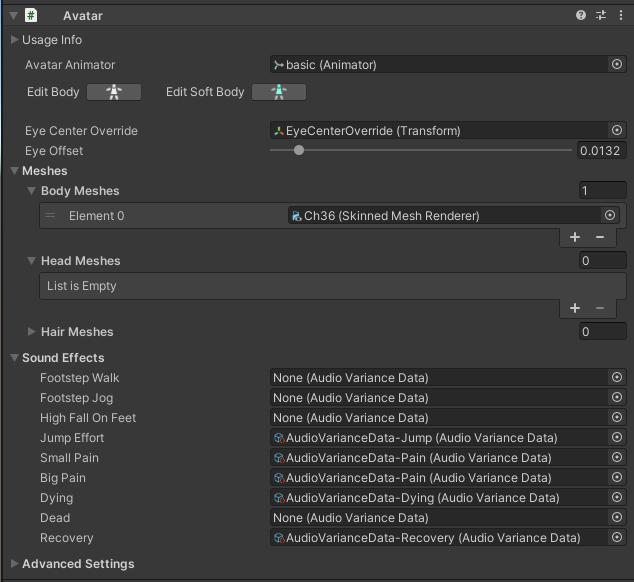Open object picker for Dying sound field
The height and width of the screenshot is (582, 634).
pyautogui.click(x=617, y=498)
